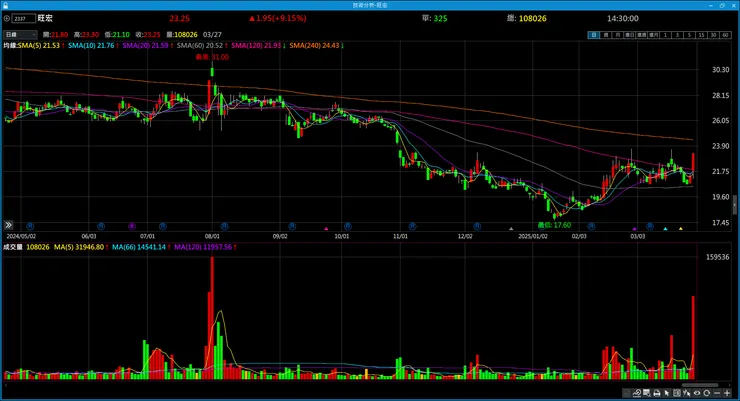Click the minus zoom-out icon
This screenshot has height=401, width=740.
pos(717,393)
